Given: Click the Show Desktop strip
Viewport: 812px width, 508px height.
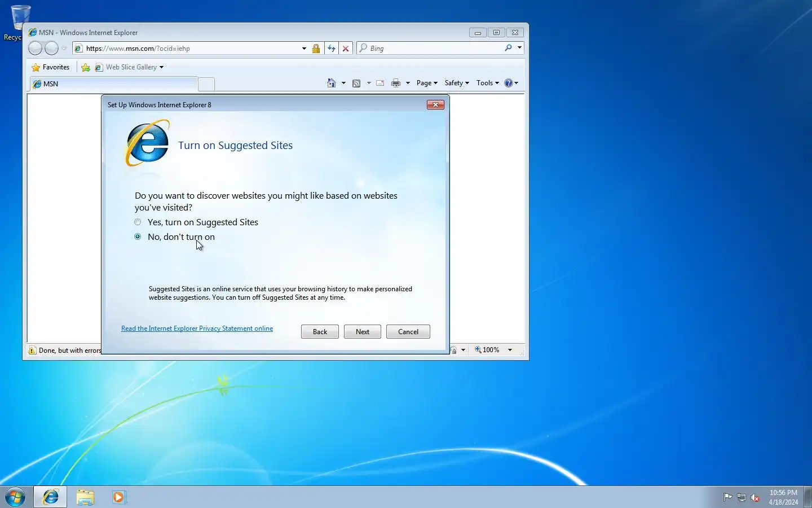Looking at the screenshot, I should point(807,497).
